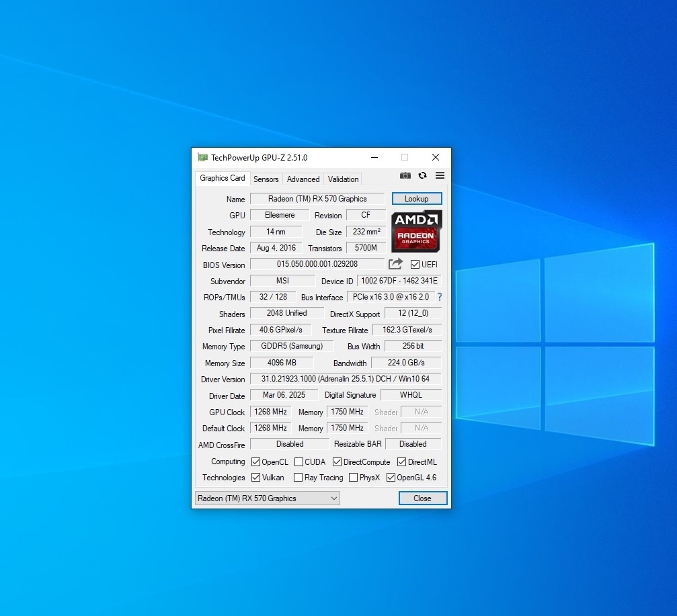
Task: Click the Pixel Fillrate field 40.6 GPixel/s
Action: click(280, 330)
